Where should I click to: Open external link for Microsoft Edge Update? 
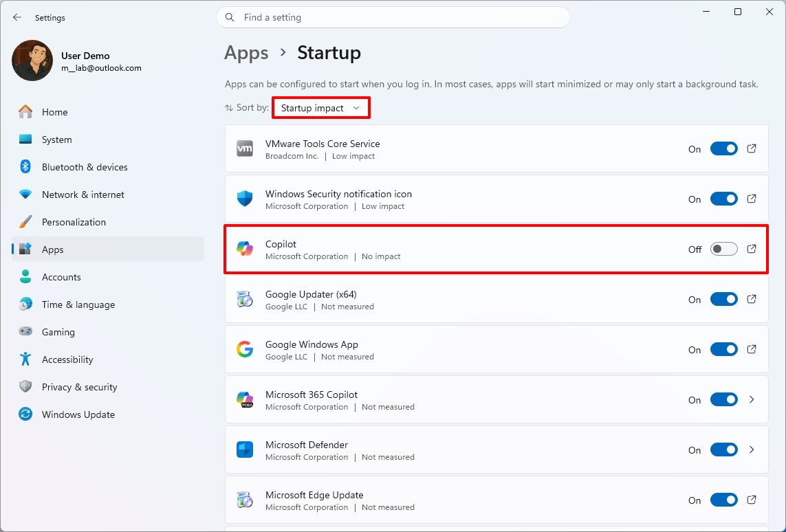pyautogui.click(x=752, y=500)
